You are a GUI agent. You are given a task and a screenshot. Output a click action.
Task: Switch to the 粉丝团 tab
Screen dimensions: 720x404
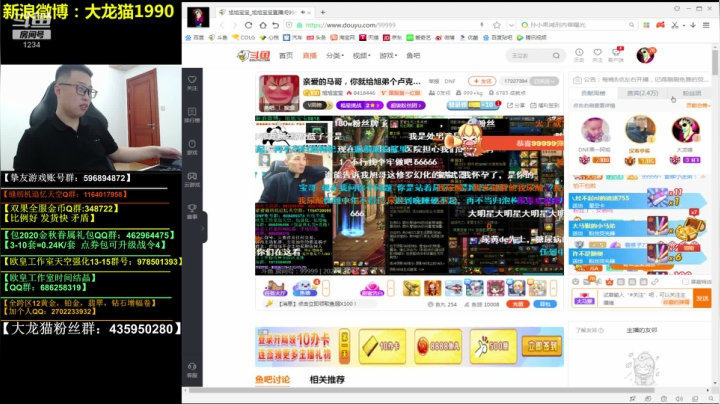click(692, 93)
